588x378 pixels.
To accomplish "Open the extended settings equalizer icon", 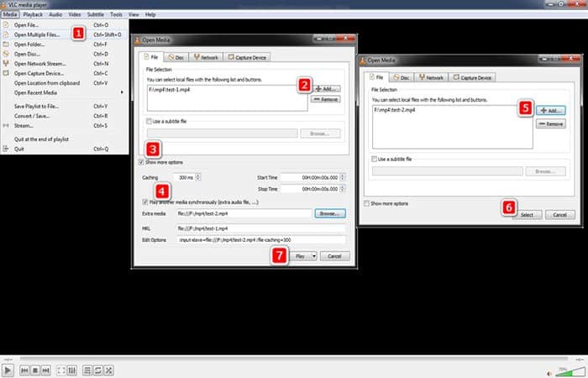I will coord(73,370).
